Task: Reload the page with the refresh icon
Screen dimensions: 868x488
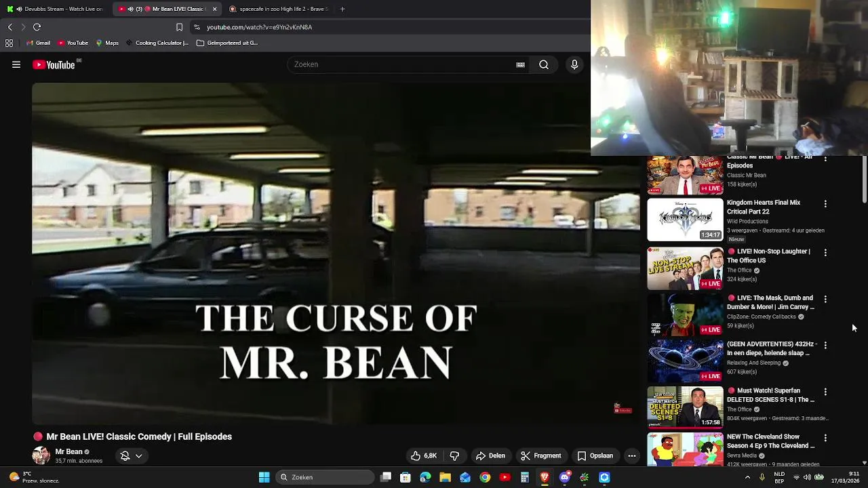Action: [x=37, y=27]
